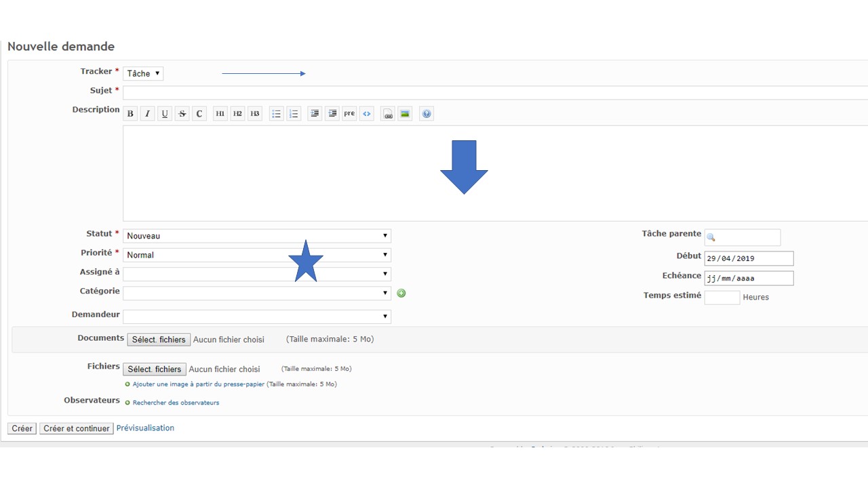Screen dimensions: 868x488
Task: Toggle bold formatting in description toolbar
Action: pyautogui.click(x=131, y=114)
